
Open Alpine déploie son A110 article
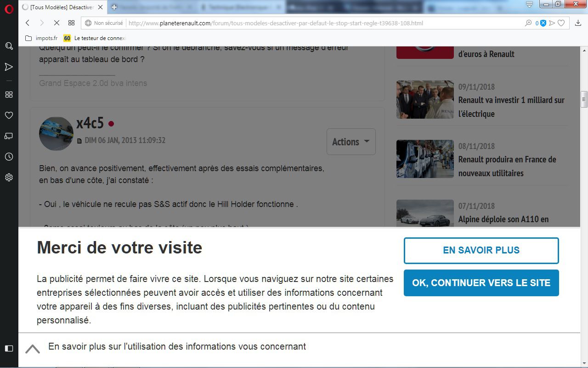pyautogui.click(x=503, y=219)
